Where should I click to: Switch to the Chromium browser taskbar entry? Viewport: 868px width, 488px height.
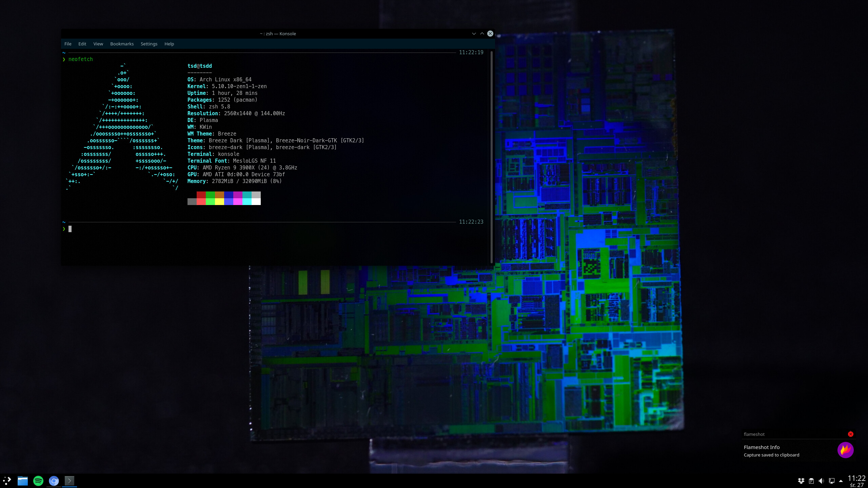pos(54,481)
